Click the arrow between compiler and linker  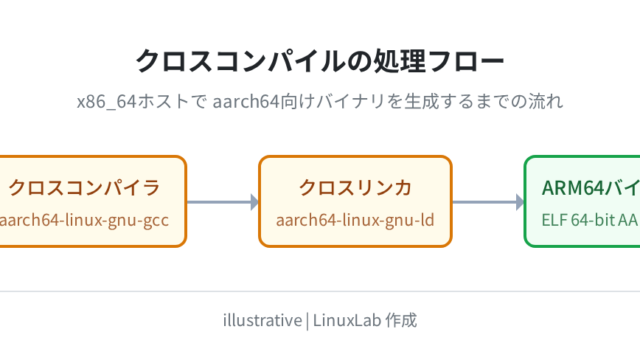coord(222,202)
